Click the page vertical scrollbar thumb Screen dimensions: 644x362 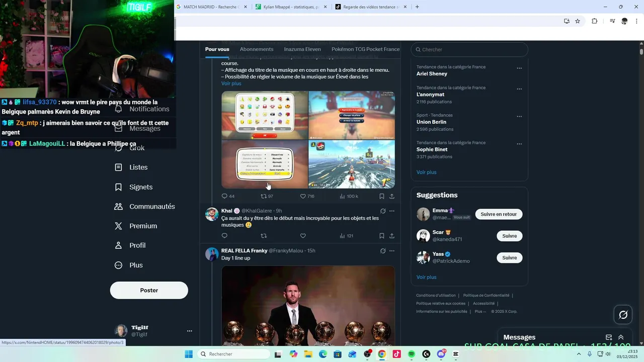pos(641,51)
